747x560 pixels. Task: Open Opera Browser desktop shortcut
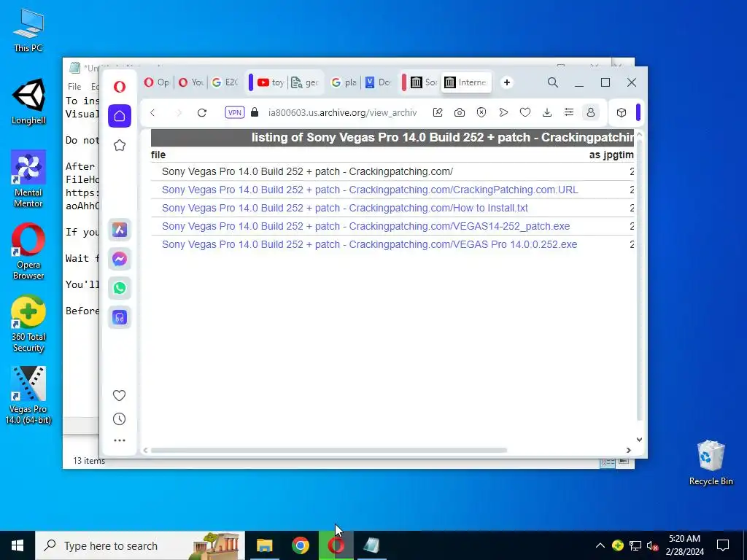[x=28, y=252]
